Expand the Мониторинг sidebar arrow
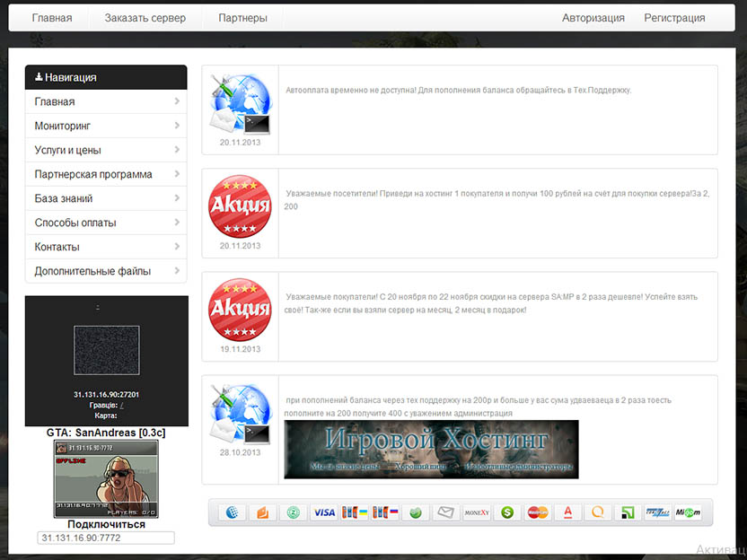This screenshot has height=560, width=747. [x=177, y=126]
